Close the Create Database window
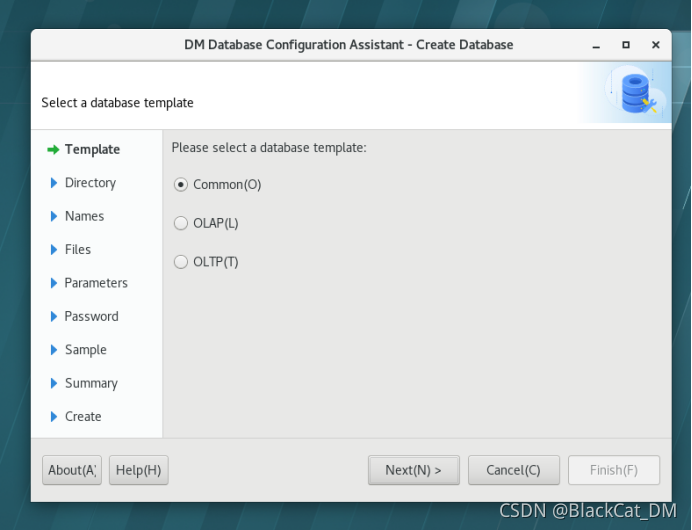 [x=656, y=45]
